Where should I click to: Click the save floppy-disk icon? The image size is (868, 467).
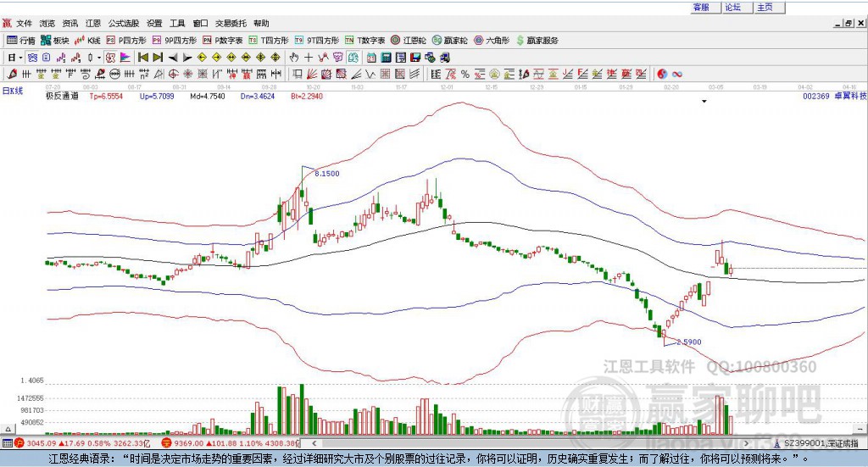coord(415,58)
